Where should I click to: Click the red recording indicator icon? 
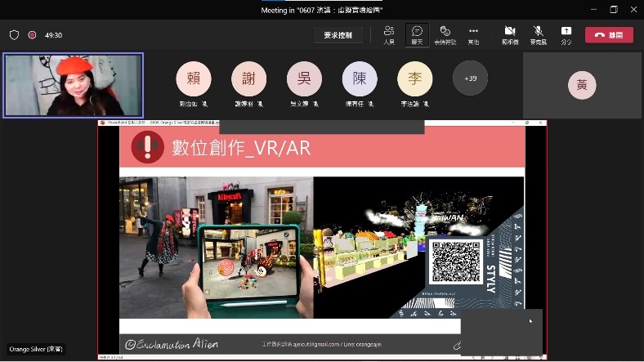[x=32, y=35]
